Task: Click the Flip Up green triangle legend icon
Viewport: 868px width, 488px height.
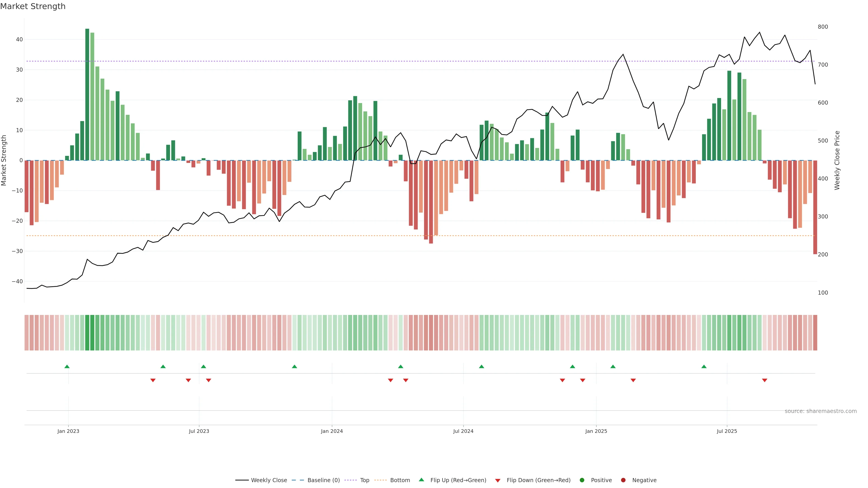Action: pos(421,480)
